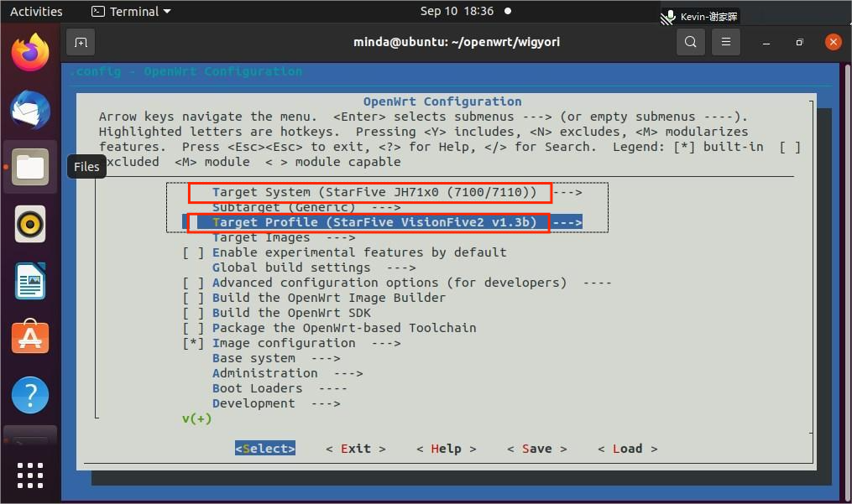Open a new terminal tab icon

tap(81, 43)
